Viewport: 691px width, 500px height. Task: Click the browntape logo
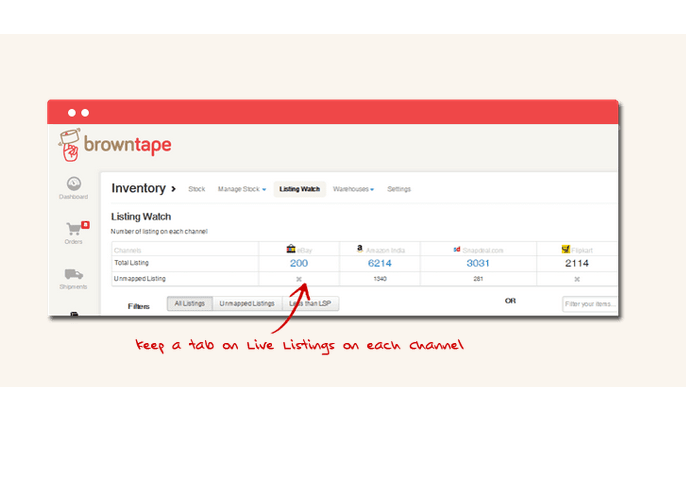click(115, 145)
